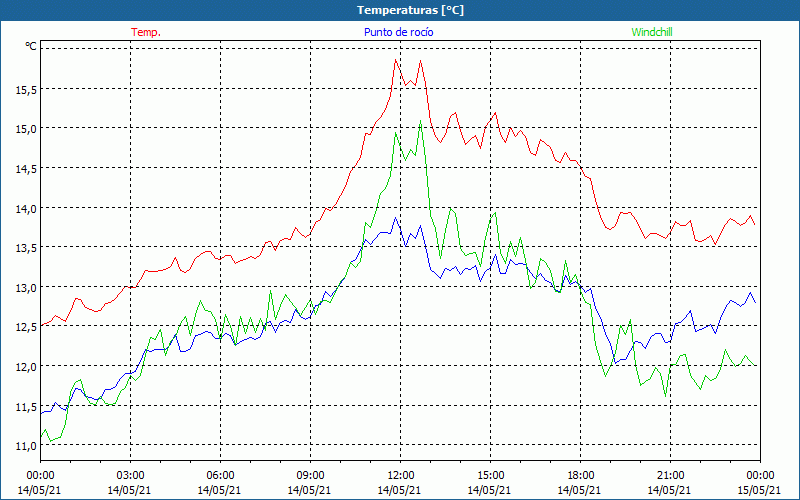Viewport: 800px width, 500px height.
Task: Click the y-axis value "13,5"
Action: click(26, 248)
